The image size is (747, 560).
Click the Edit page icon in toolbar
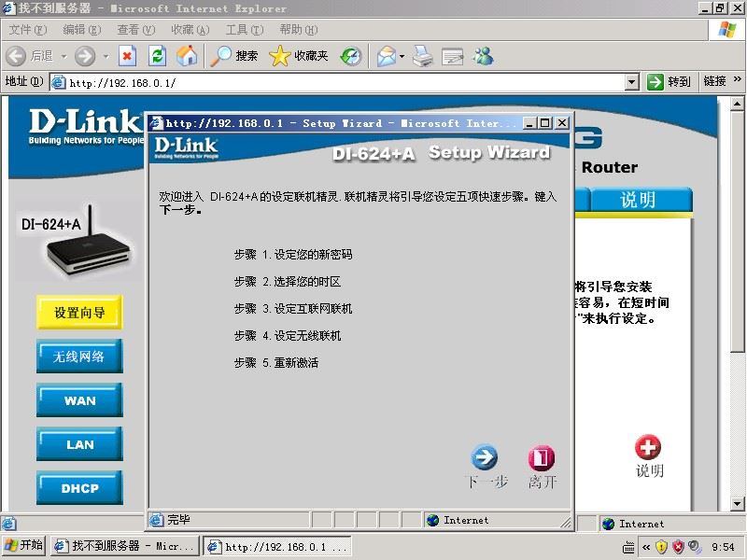point(452,56)
